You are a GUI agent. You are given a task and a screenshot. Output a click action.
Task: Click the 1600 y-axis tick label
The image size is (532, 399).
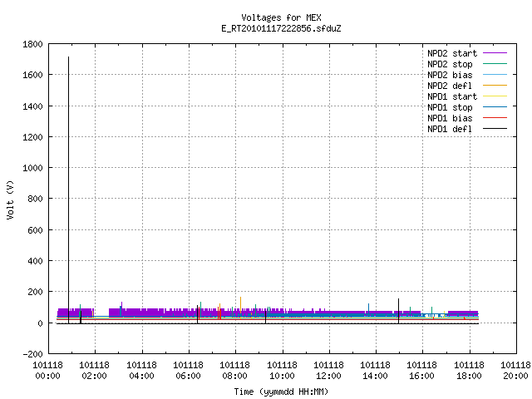pyautogui.click(x=32, y=75)
